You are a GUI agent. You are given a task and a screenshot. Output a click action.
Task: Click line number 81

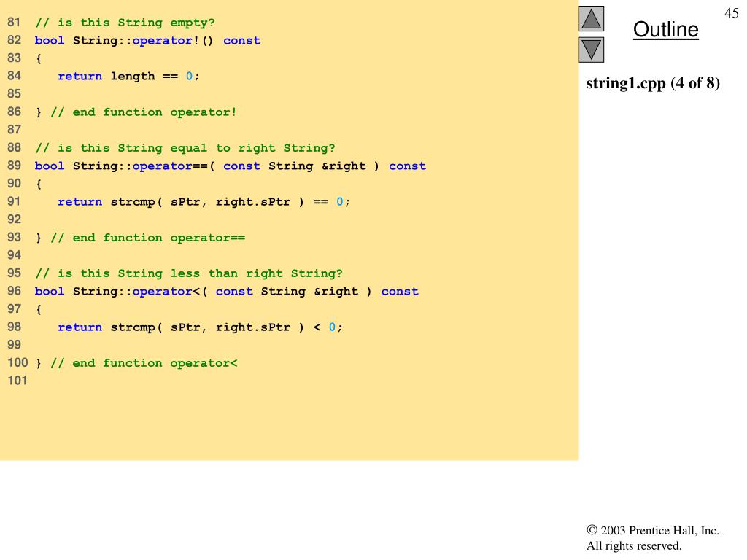tap(15, 23)
